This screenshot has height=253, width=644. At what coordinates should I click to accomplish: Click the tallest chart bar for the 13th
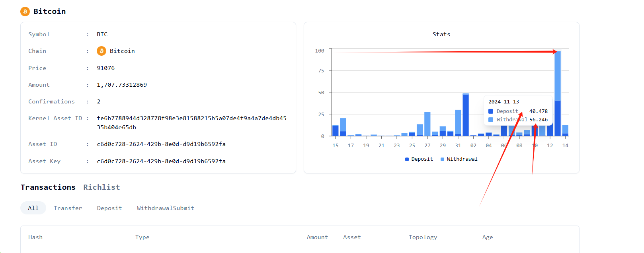558,93
